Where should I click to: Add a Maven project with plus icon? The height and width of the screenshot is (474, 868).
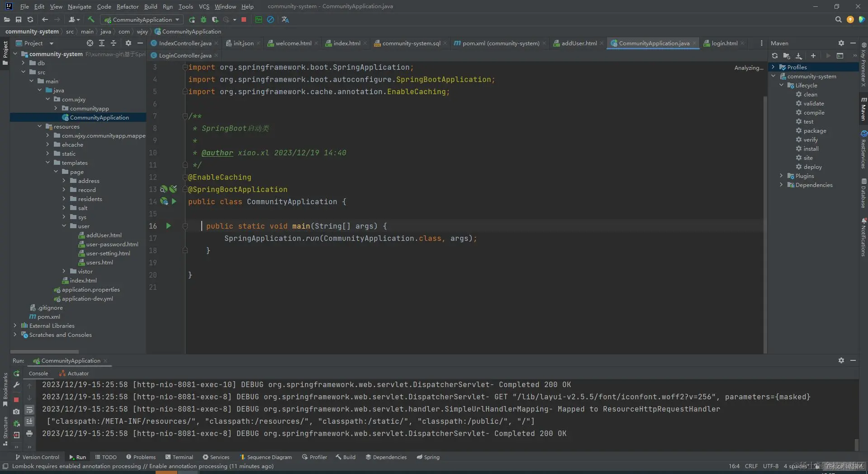[813, 56]
